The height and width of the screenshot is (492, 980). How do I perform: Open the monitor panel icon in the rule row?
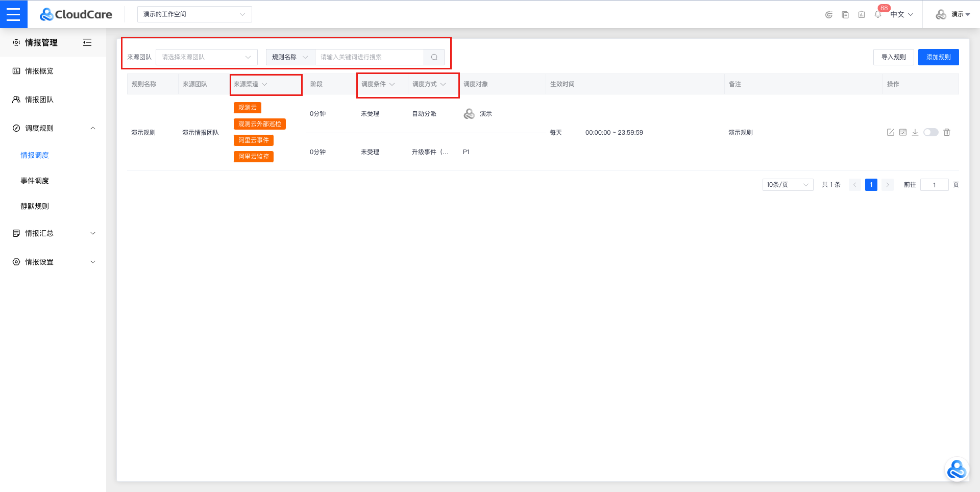(x=903, y=132)
